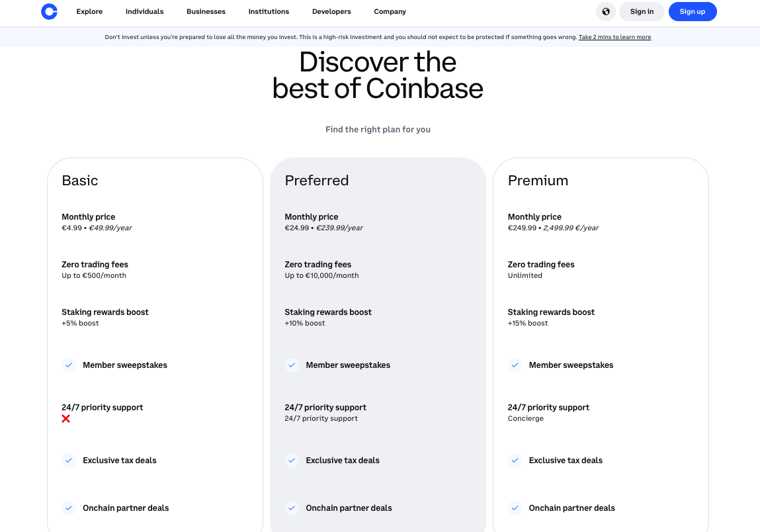Click the checkmark beside Preferred Member sweepstakes

(292, 365)
